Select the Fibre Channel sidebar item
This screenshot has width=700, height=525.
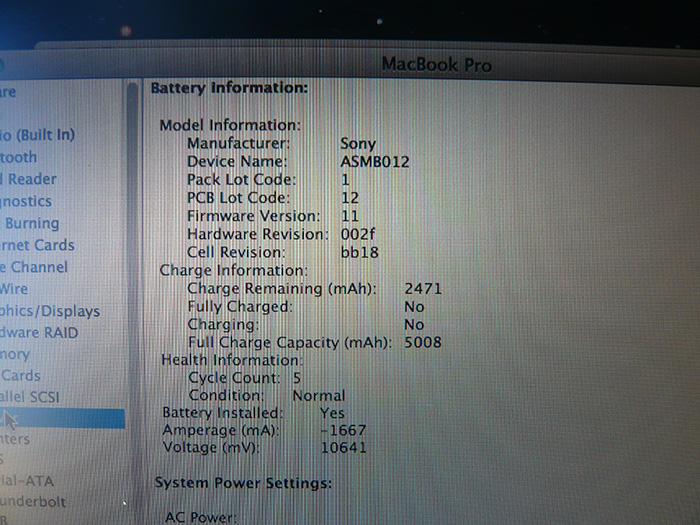(34, 267)
